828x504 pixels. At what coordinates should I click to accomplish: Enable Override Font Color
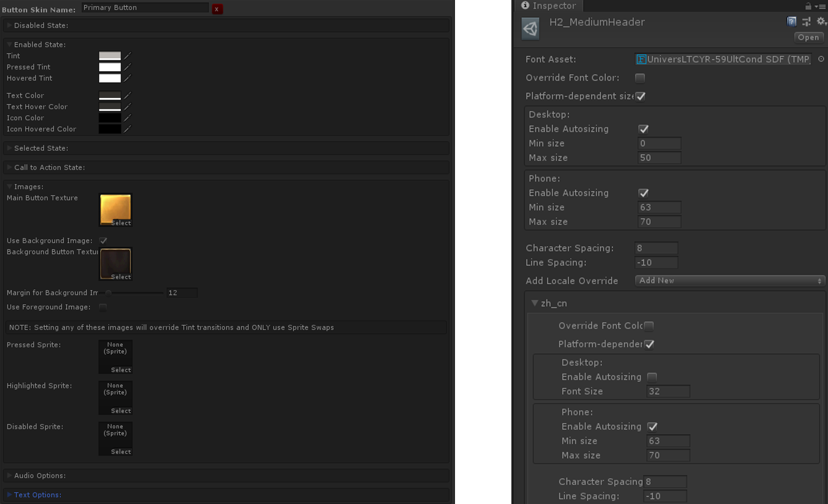640,77
